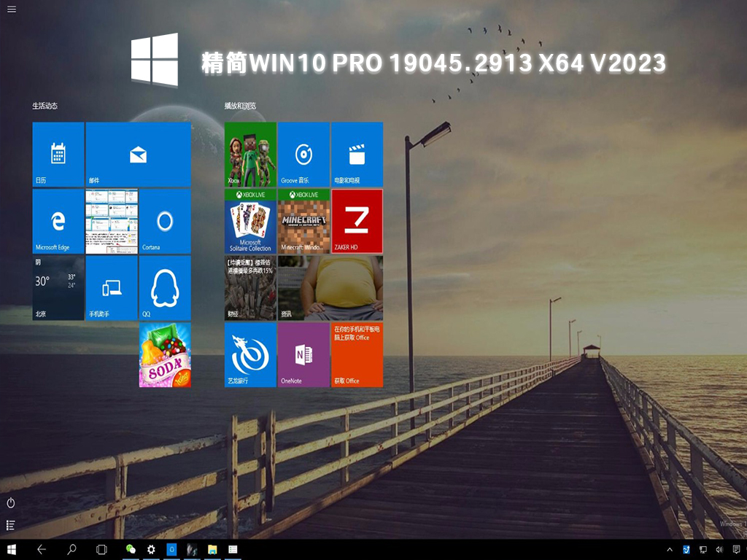Screen dimensions: 747x560
Task: Open Microsoft Solitaire Collection tile
Action: (x=250, y=222)
